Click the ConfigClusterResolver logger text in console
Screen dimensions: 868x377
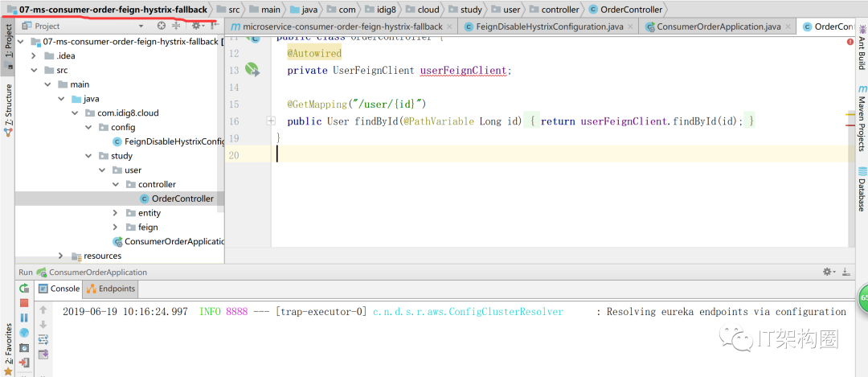[468, 312]
